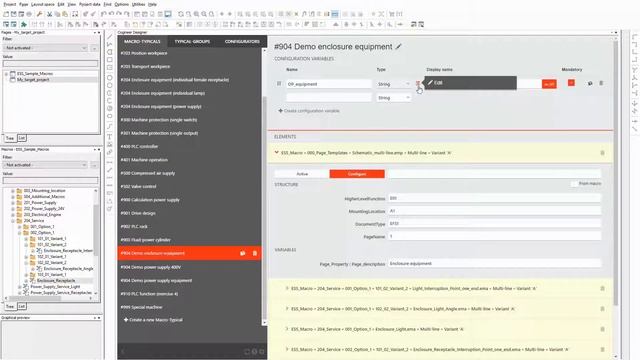Open the Project menu

(x=9, y=4)
